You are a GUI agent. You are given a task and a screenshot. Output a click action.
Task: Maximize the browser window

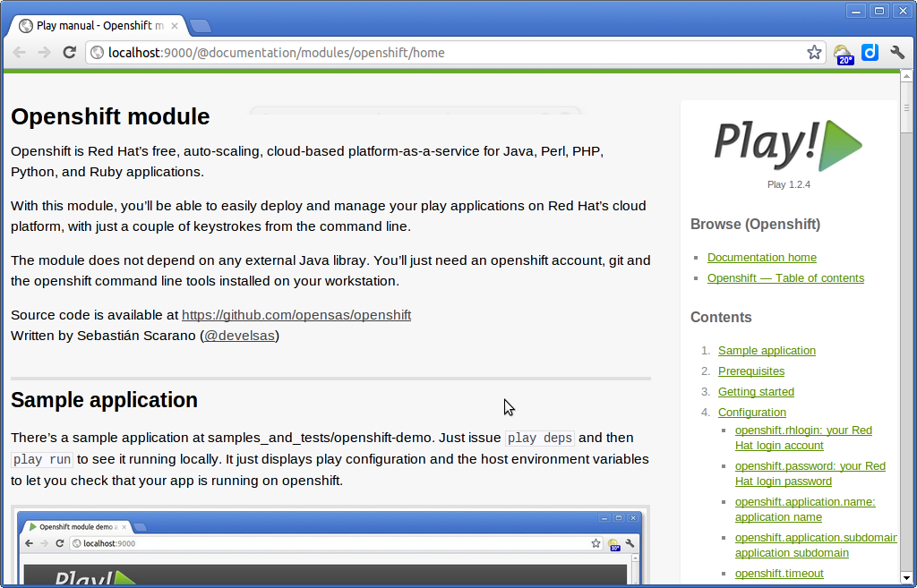[879, 11]
